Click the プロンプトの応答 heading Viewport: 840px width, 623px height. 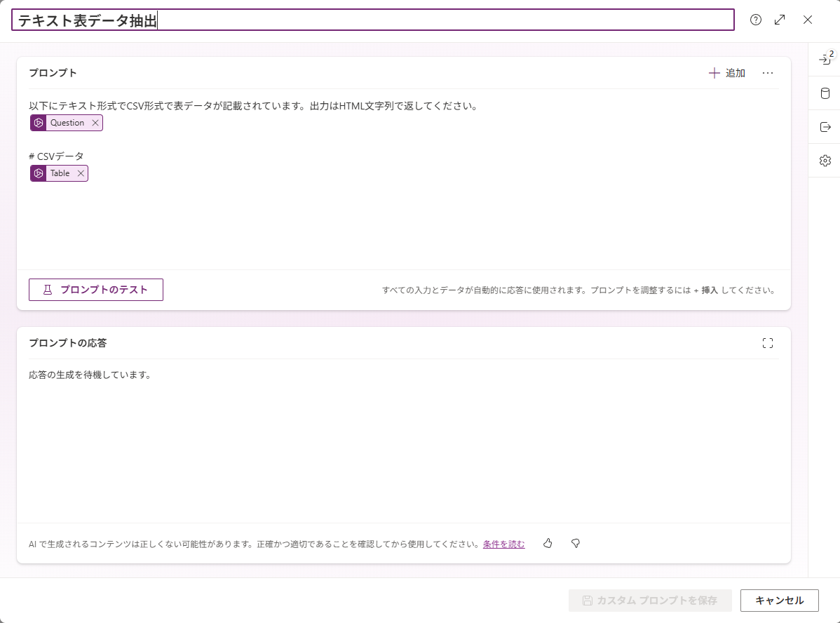[x=67, y=343]
